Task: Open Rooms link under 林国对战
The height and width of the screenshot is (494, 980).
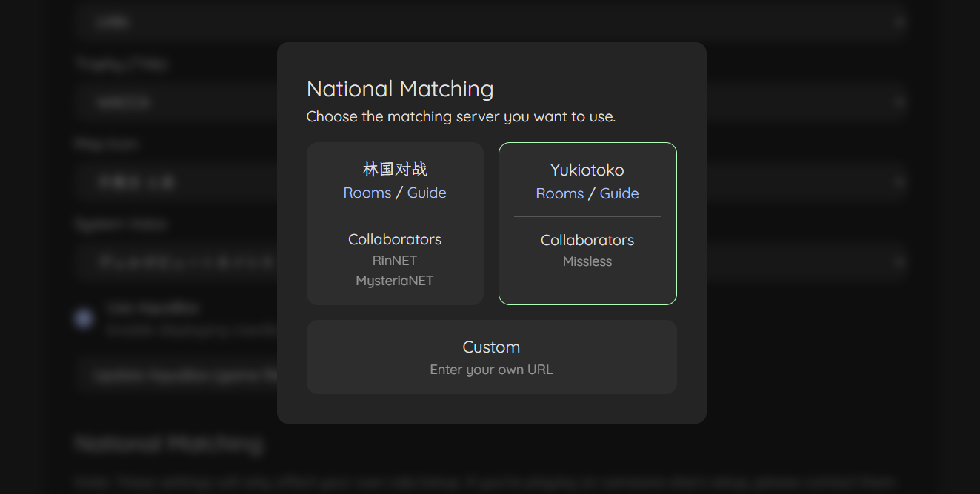Action: coord(367,193)
